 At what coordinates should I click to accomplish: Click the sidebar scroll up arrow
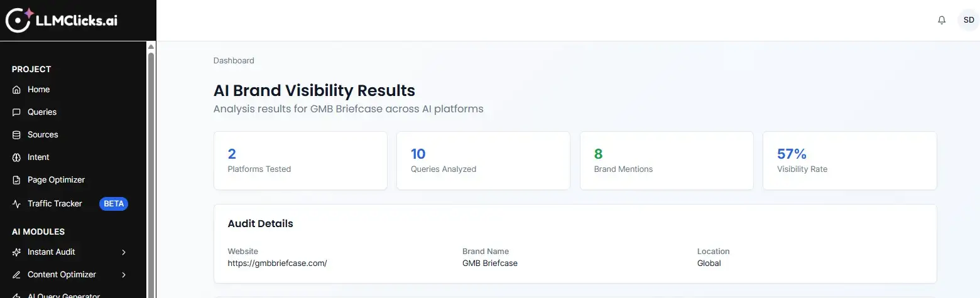tap(151, 46)
